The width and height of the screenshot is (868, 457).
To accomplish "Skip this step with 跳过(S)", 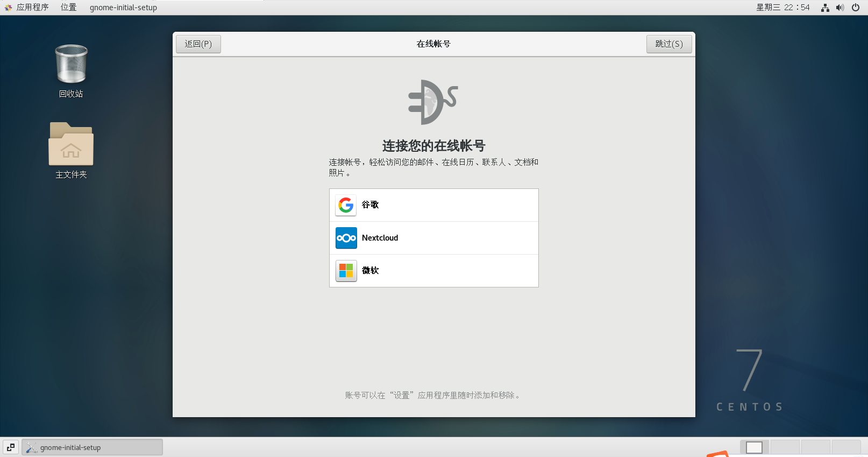I will (669, 44).
